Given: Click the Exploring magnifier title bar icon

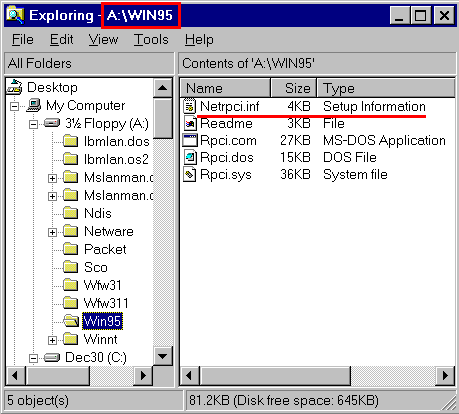Looking at the screenshot, I should [x=15, y=15].
